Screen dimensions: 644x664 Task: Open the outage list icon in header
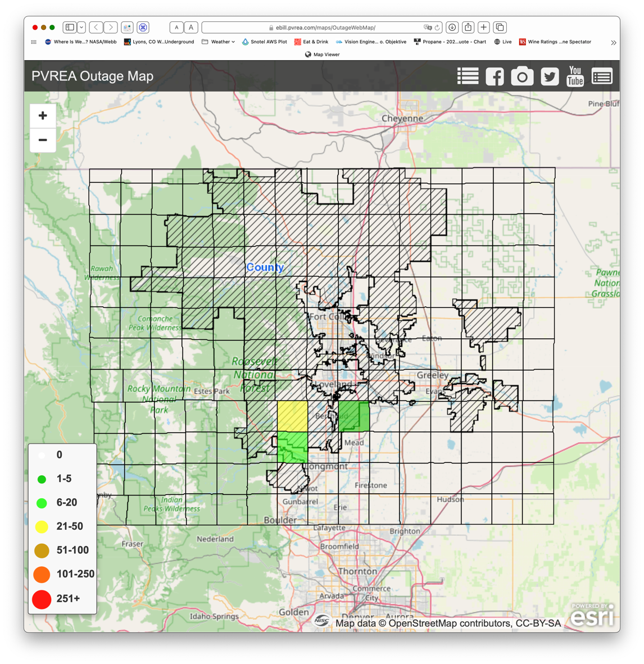[x=468, y=76]
